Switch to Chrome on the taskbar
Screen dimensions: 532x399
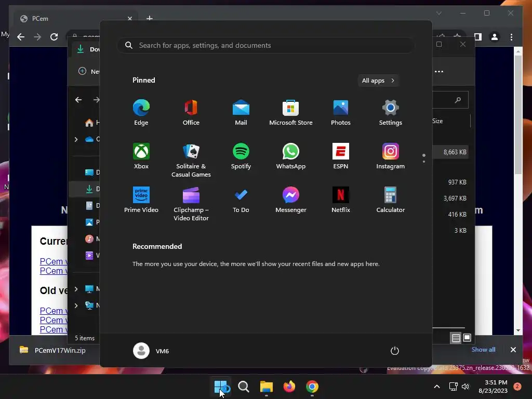click(312, 387)
